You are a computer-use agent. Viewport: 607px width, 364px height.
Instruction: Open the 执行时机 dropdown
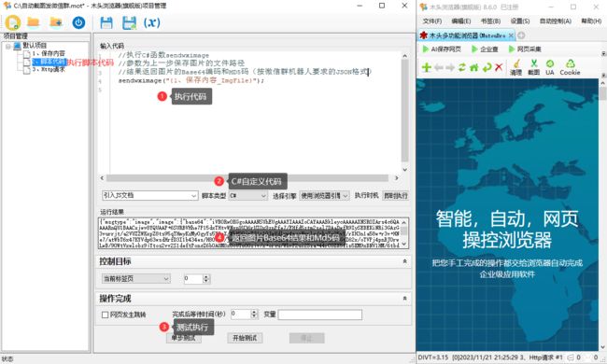tap(395, 196)
